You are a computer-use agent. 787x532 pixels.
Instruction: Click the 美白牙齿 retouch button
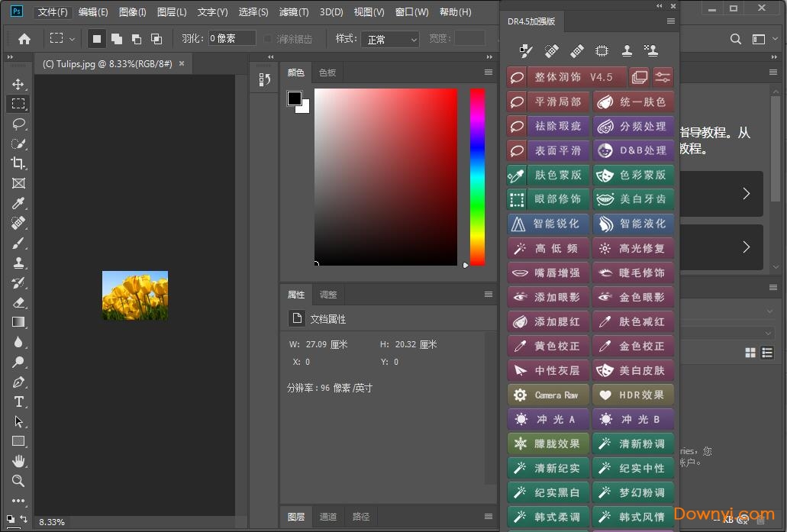pos(633,199)
